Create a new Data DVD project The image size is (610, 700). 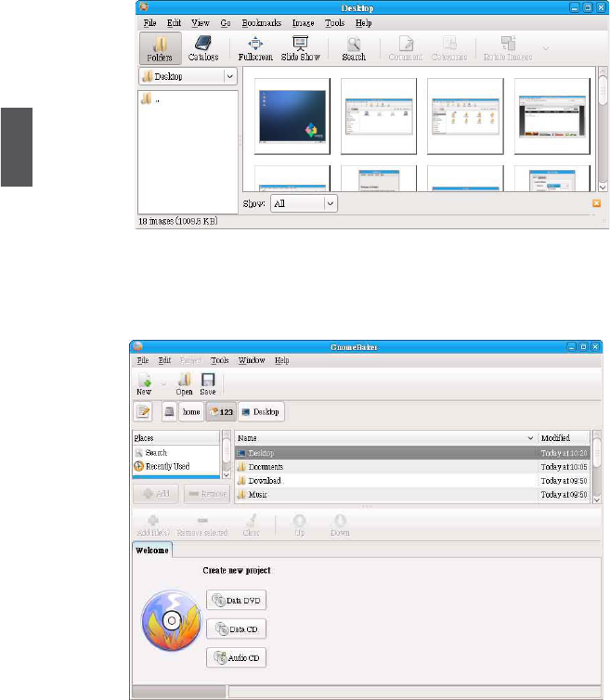click(x=236, y=601)
